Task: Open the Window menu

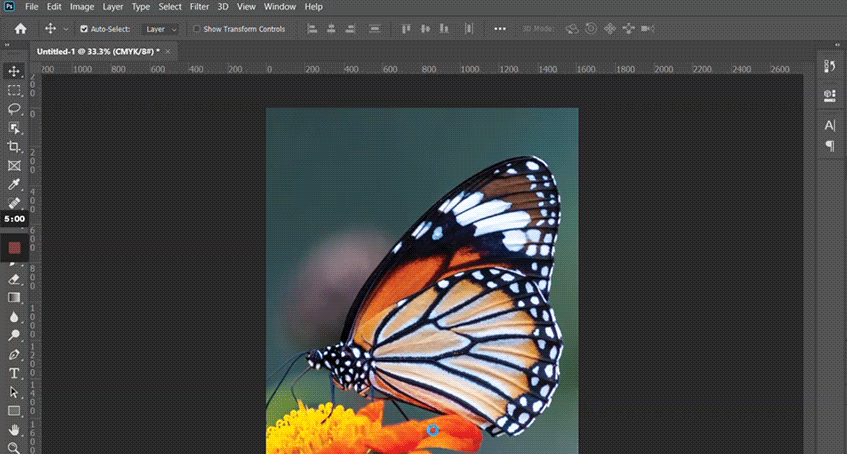Action: (x=280, y=7)
